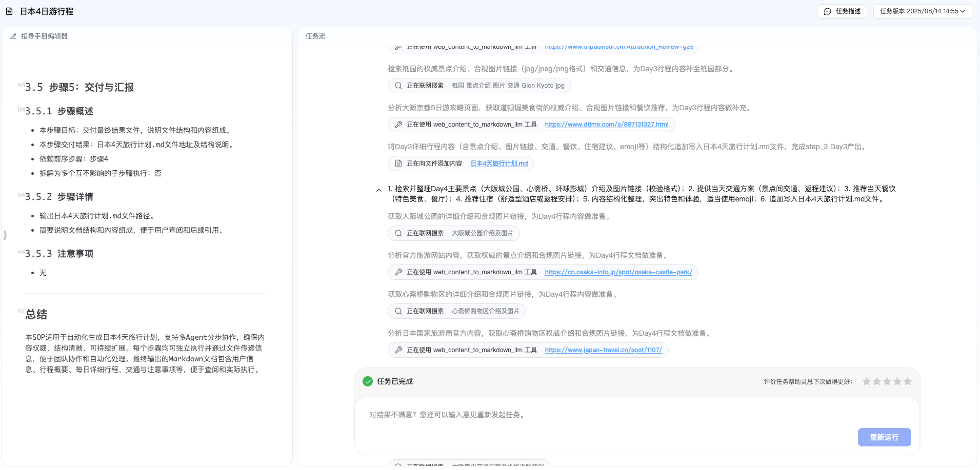Rate the task five stars
Image resolution: width=980 pixels, height=470 pixels.
click(908, 381)
